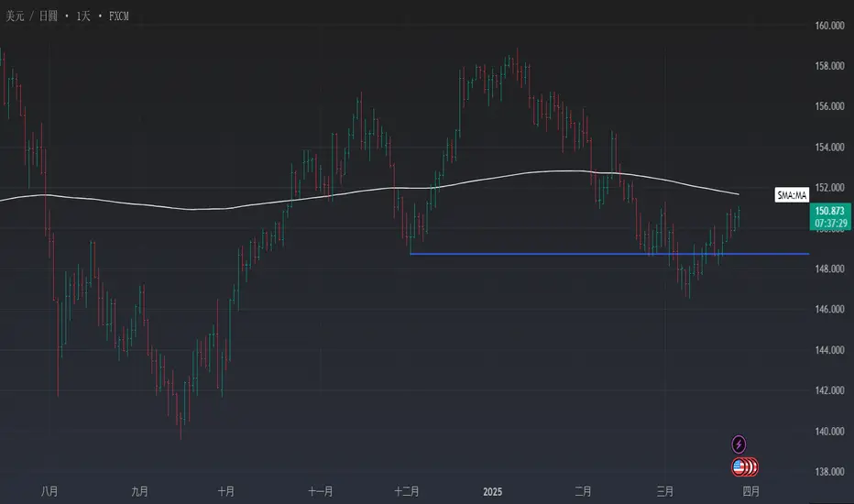Click the 2025 time axis label
Viewport: 854px width, 504px height.
(x=492, y=491)
